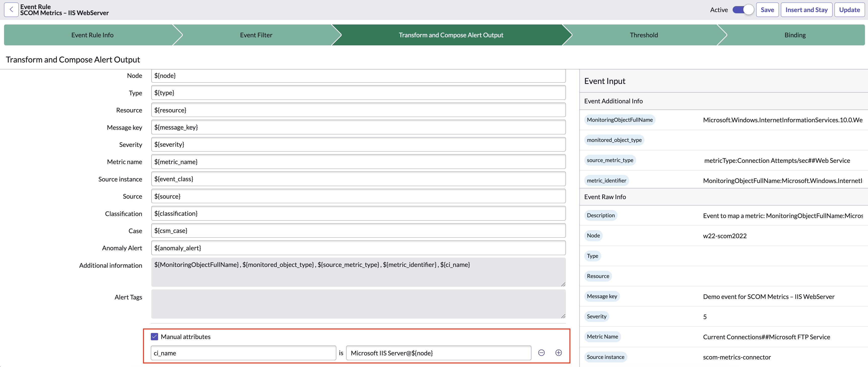Click the severity value 5
The height and width of the screenshot is (367, 868).
pyautogui.click(x=705, y=317)
